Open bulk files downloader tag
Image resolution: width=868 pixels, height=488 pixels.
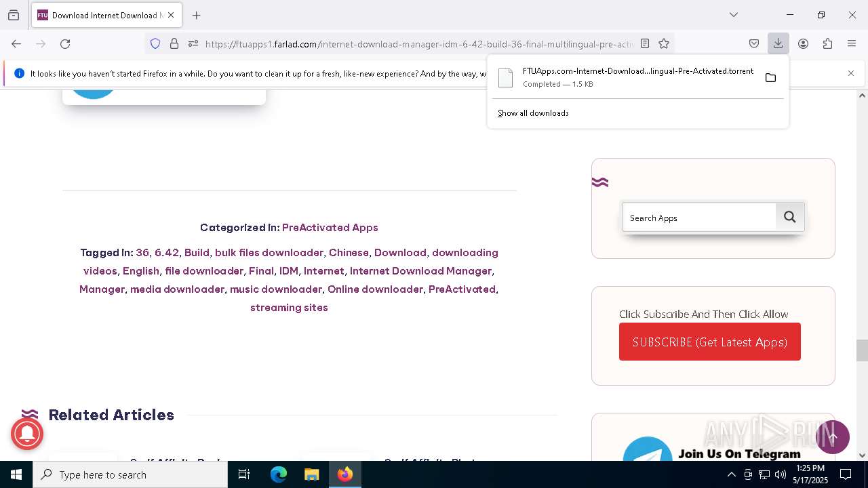coord(269,253)
